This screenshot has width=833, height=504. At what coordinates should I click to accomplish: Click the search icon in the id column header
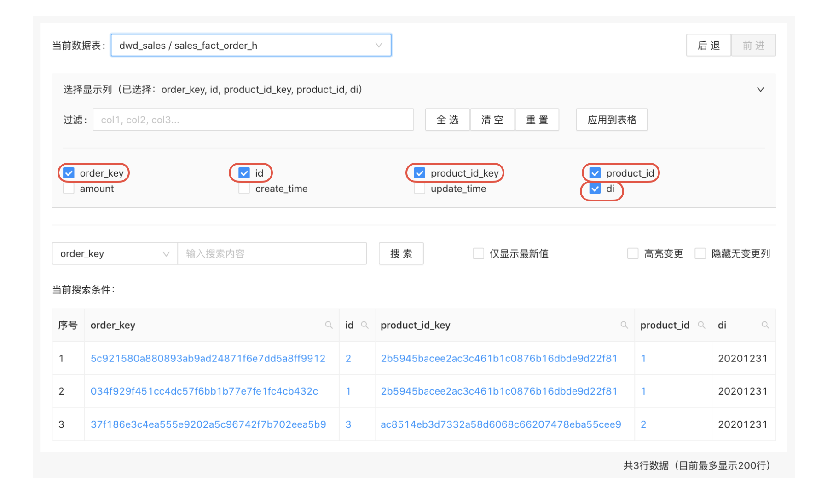[365, 325]
